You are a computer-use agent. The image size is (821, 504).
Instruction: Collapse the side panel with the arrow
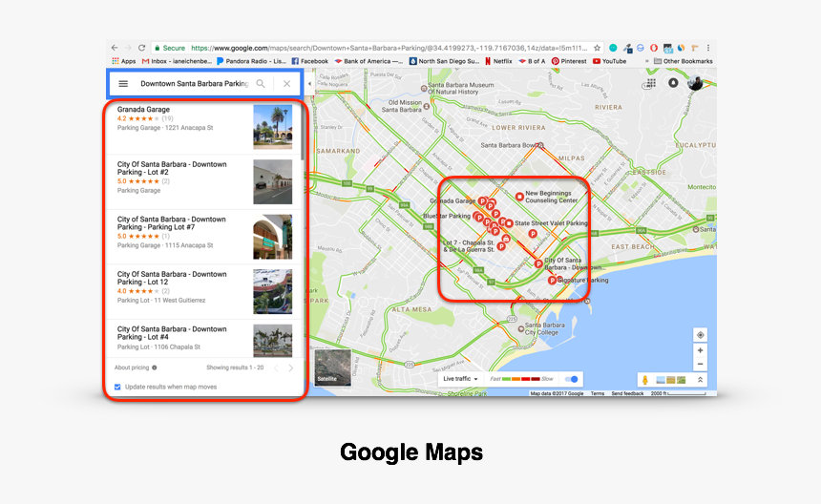309,84
